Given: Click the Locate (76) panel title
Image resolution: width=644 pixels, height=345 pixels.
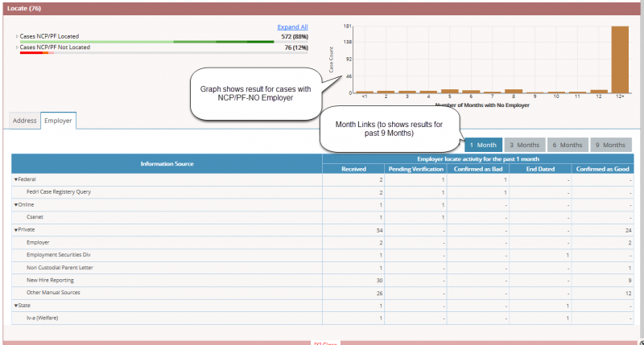Looking at the screenshot, I should (24, 8).
